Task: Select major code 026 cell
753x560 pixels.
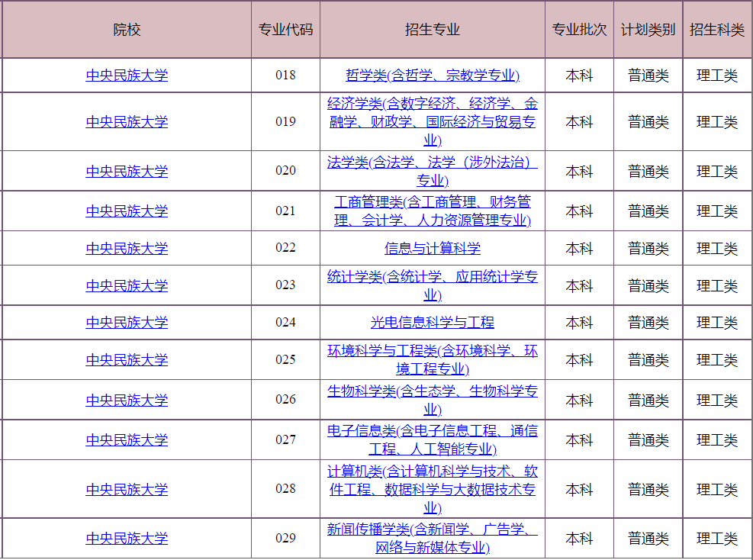Action: 286,400
